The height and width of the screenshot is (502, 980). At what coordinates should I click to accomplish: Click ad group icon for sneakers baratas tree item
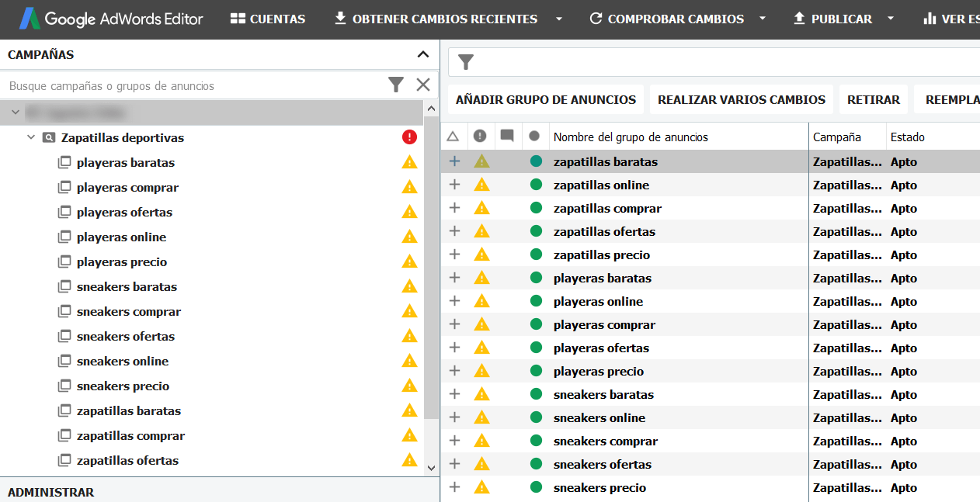click(64, 287)
